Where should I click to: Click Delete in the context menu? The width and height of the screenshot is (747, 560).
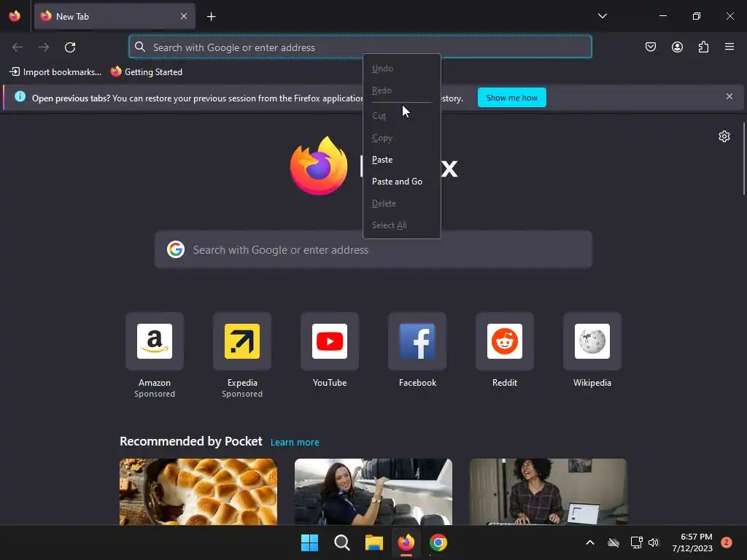pos(402,203)
